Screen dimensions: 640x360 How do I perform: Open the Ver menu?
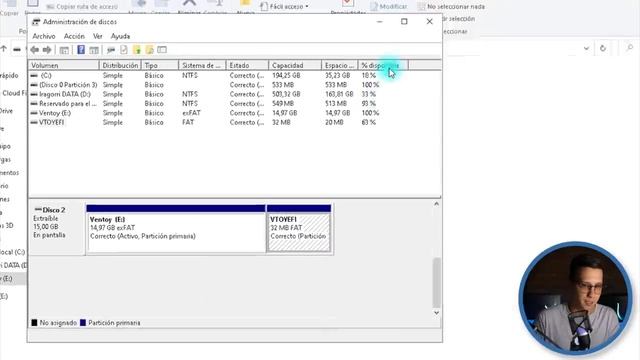[x=98, y=36]
